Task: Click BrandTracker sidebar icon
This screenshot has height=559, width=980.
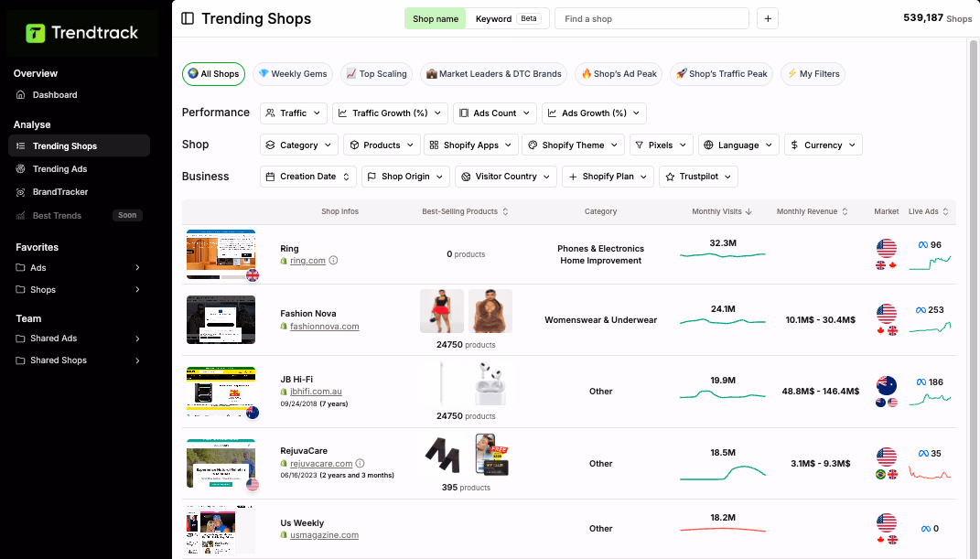Action: click(21, 192)
